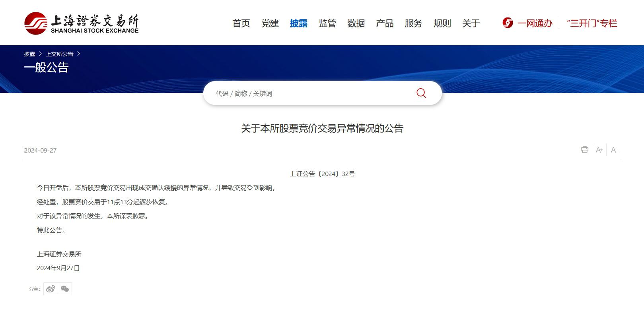Click the 一网通办 red swirl icon
Viewport: 644px width, 319px height.
point(508,23)
